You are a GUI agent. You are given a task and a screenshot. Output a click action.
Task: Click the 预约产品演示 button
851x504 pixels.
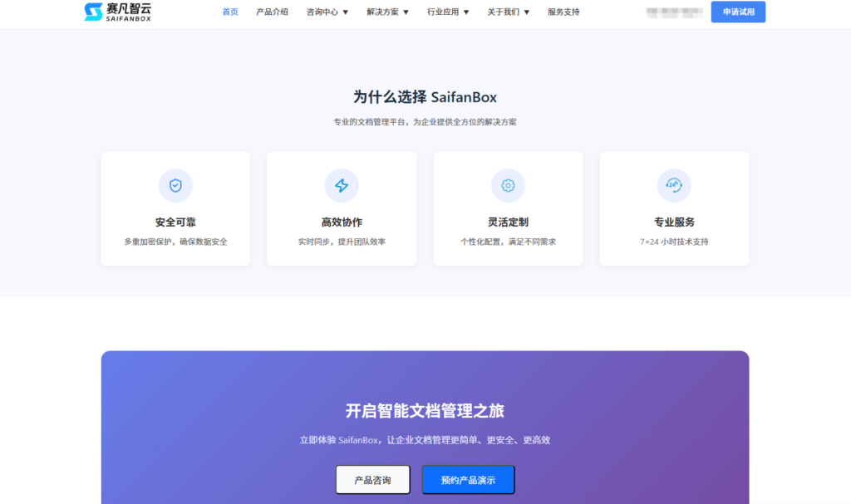[x=469, y=479]
